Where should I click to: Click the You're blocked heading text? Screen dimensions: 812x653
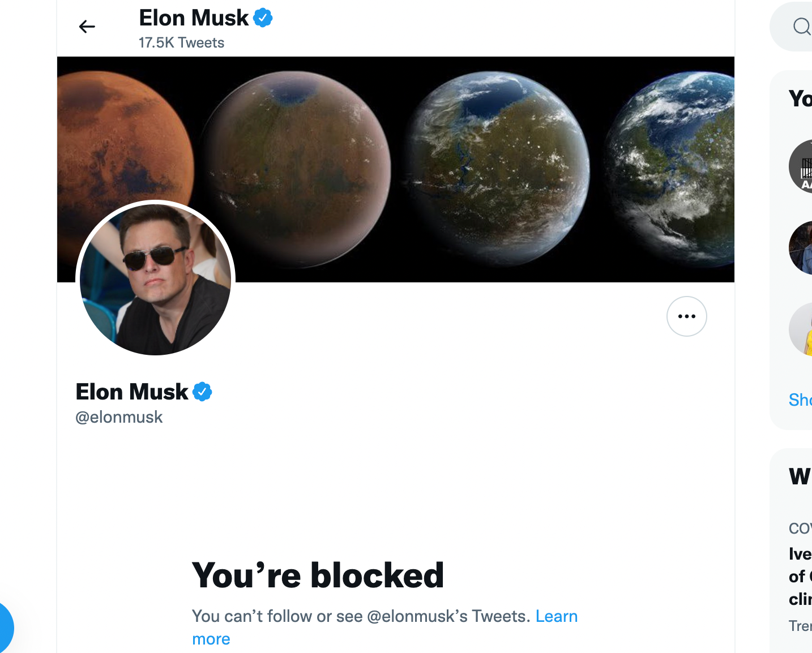coord(318,575)
